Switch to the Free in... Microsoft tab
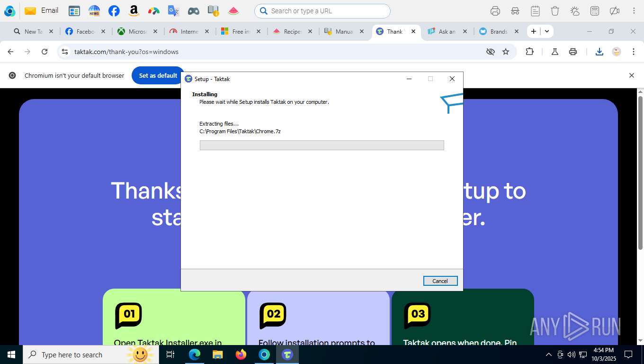The height and width of the screenshot is (364, 644). (x=241, y=31)
